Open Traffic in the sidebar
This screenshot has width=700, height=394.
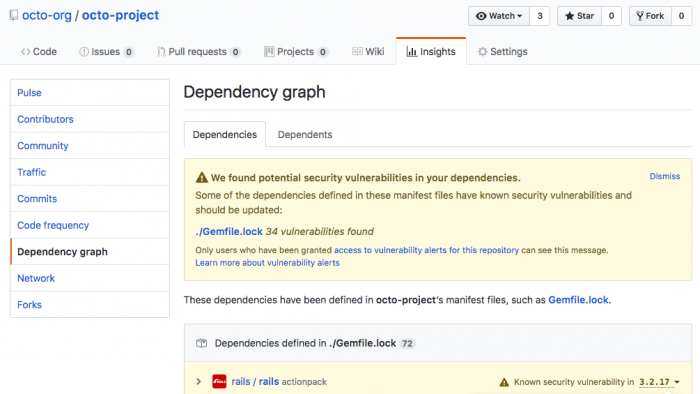[x=90, y=172]
